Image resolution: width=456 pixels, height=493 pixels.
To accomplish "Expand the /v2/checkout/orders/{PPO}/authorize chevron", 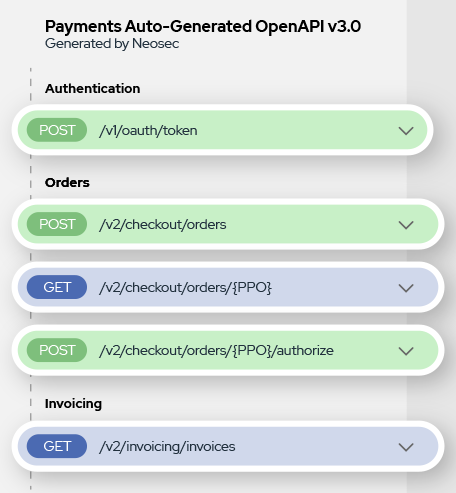I will click(406, 351).
